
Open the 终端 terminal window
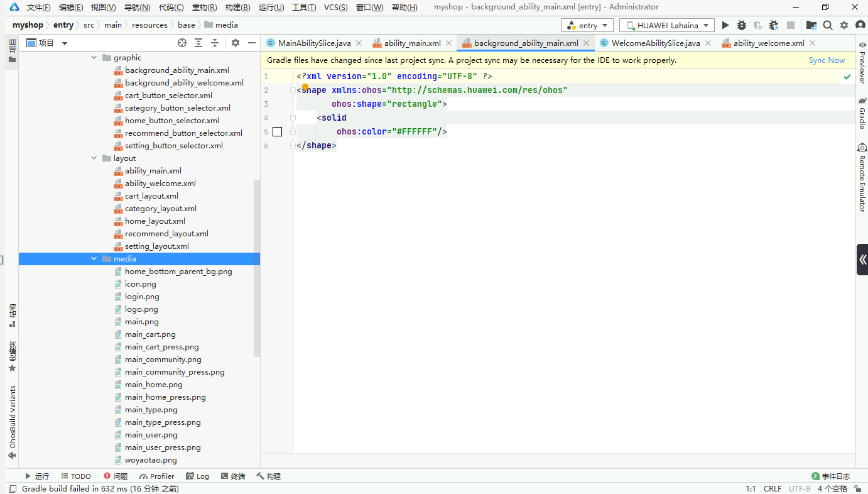click(x=233, y=476)
